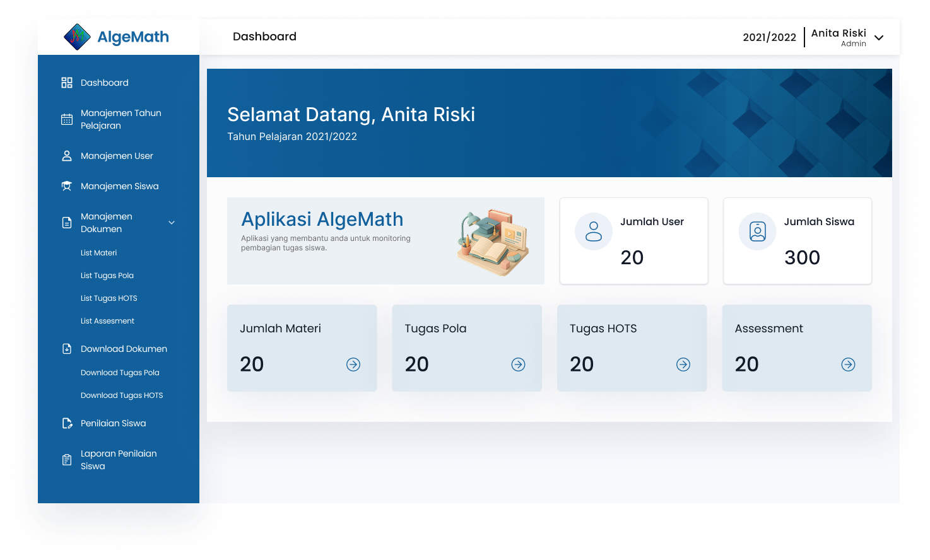Click the 2021/2022 school year in header
This screenshot has width=930, height=560.
[x=770, y=37]
